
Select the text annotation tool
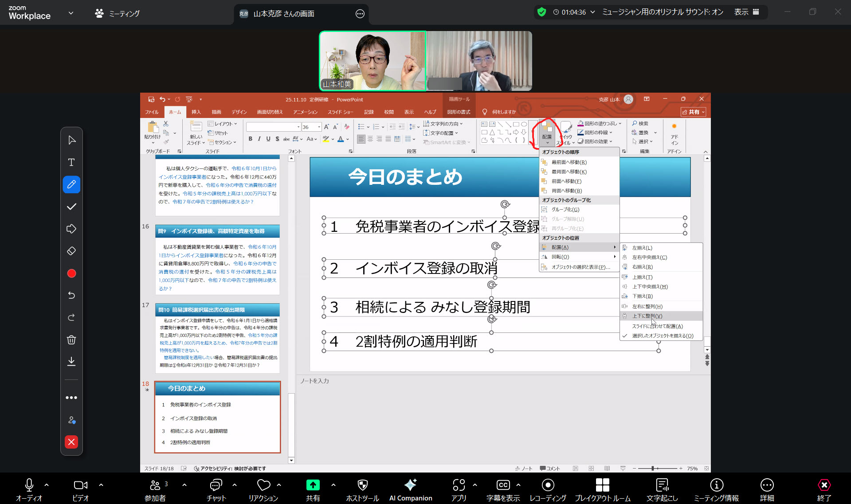tap(71, 162)
